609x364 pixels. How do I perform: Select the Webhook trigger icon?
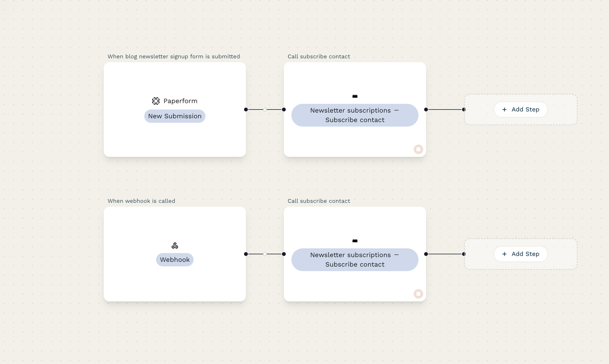pyautogui.click(x=174, y=245)
